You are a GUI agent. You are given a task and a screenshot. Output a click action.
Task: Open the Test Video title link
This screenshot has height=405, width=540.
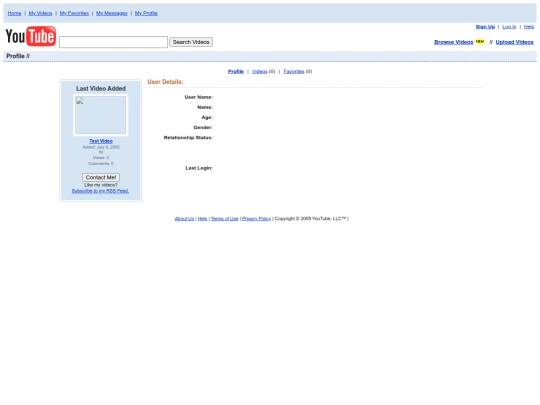tap(101, 141)
